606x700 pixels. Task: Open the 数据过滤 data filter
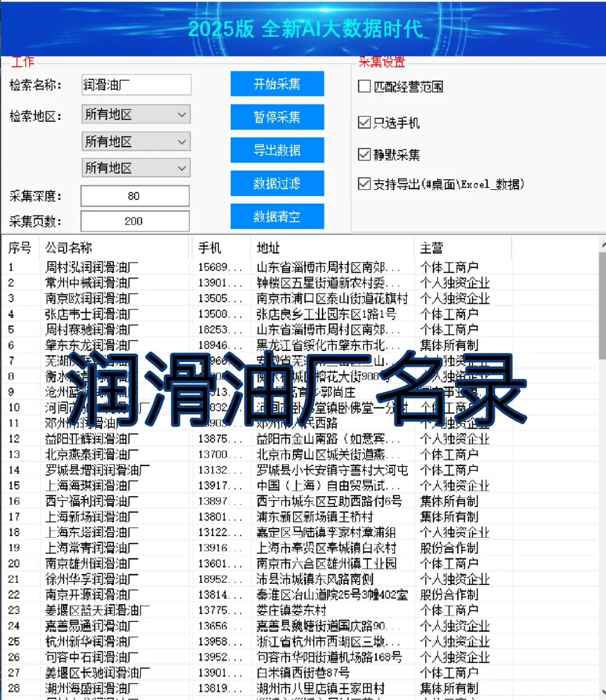click(x=277, y=183)
